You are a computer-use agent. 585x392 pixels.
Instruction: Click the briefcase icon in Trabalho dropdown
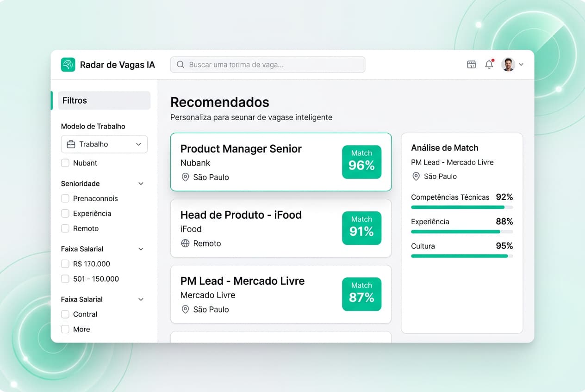click(x=71, y=144)
